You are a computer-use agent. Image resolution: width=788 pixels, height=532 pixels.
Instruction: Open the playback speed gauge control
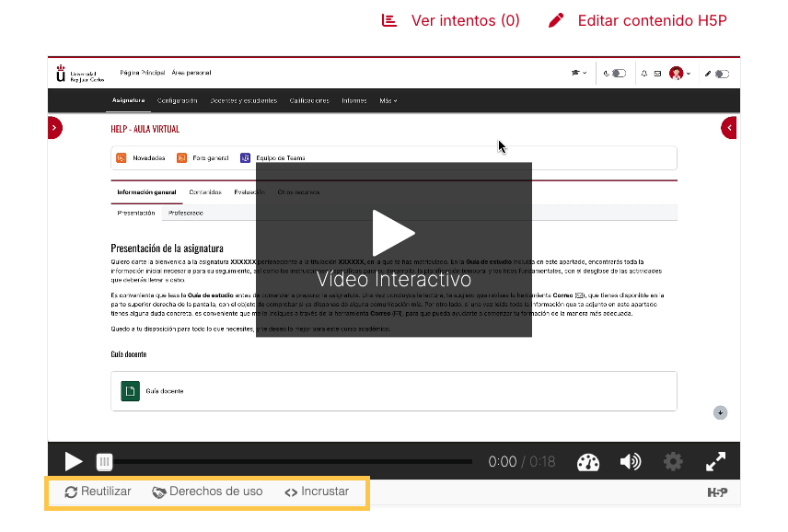coord(588,461)
